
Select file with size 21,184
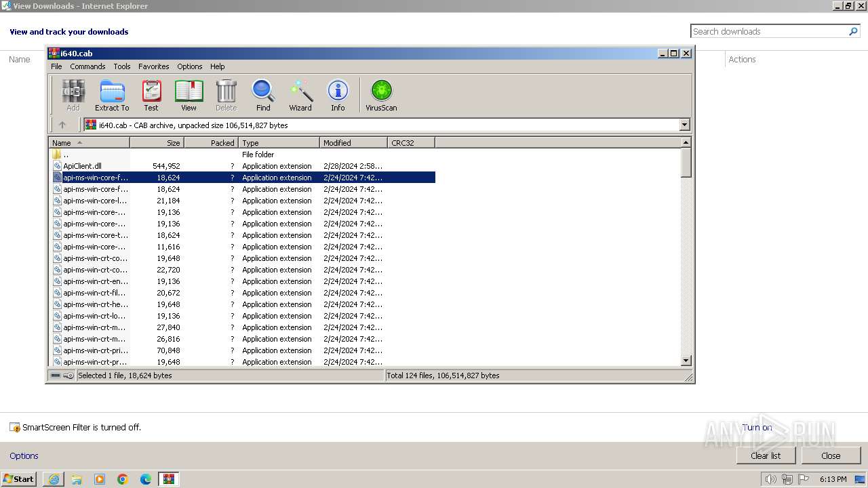coord(242,201)
